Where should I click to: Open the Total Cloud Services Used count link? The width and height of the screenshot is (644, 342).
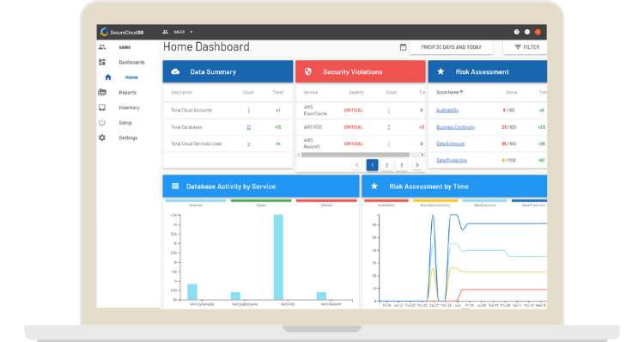tap(248, 144)
